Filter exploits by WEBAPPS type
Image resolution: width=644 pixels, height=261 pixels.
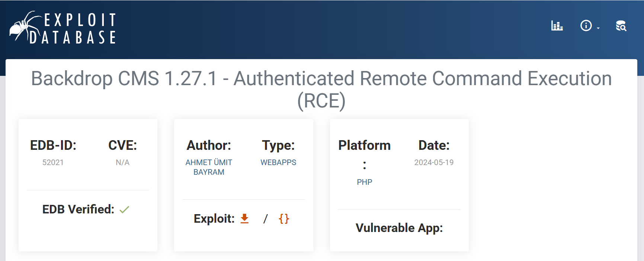[x=278, y=162]
